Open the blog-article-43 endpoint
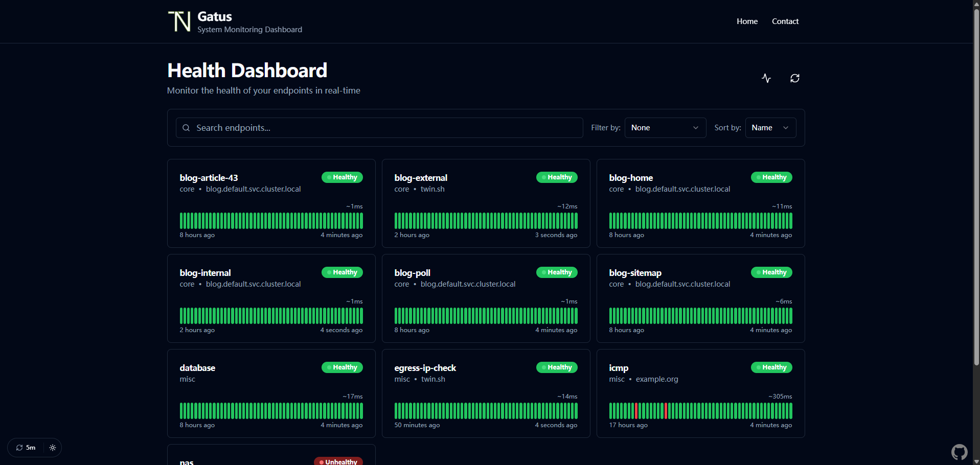Image resolution: width=980 pixels, height=465 pixels. pos(209,178)
